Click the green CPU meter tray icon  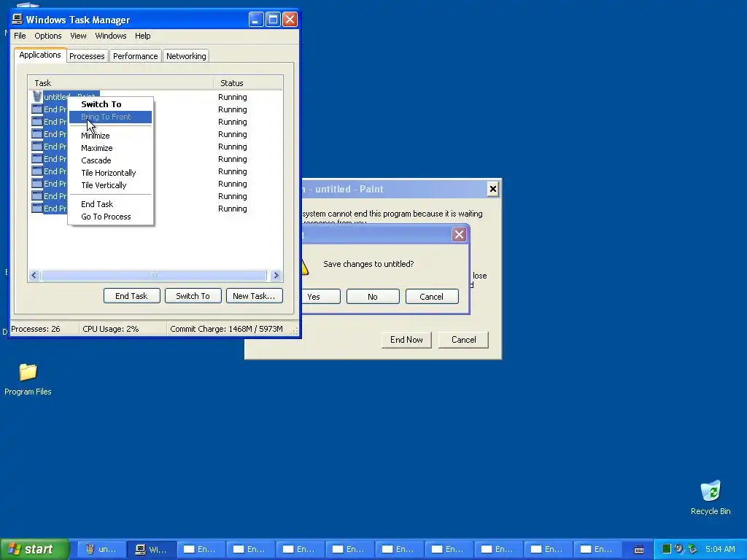point(667,549)
